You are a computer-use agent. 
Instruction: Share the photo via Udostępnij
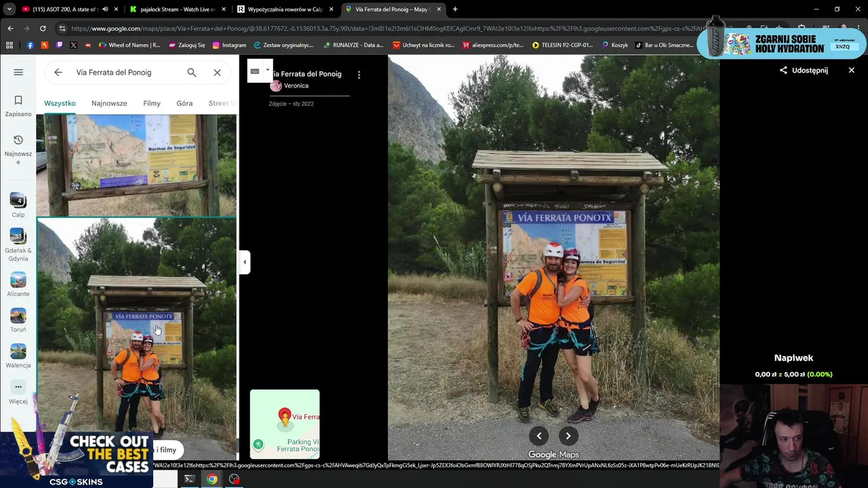click(804, 70)
